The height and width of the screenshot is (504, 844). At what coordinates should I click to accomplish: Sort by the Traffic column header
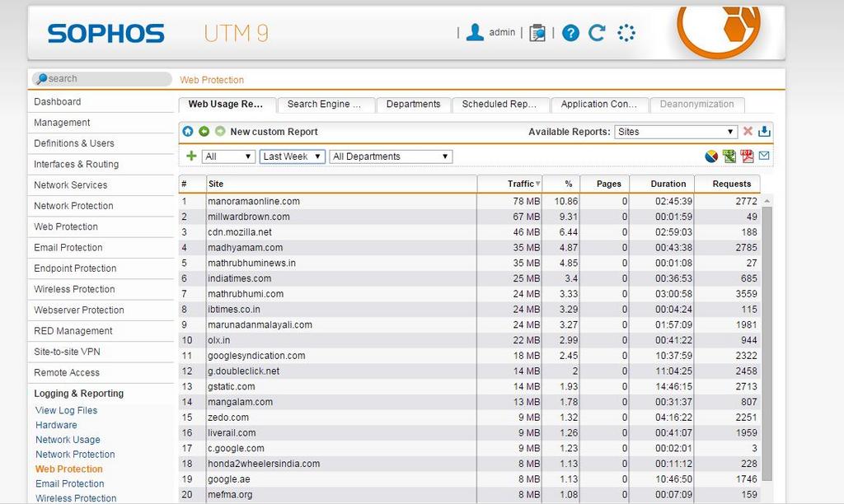point(509,184)
